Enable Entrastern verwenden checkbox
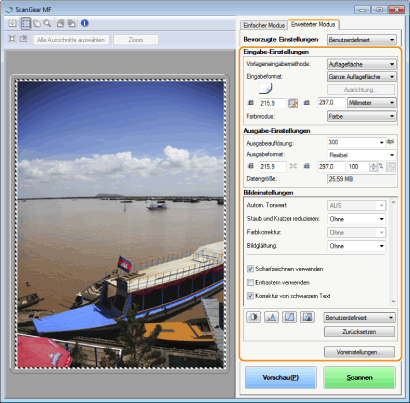 (250, 282)
